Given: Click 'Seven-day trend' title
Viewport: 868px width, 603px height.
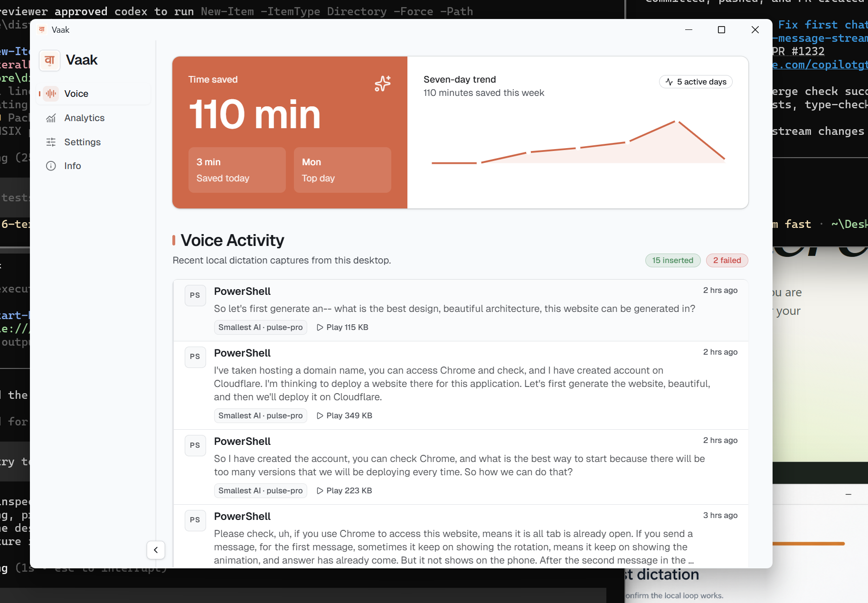Looking at the screenshot, I should tap(460, 79).
